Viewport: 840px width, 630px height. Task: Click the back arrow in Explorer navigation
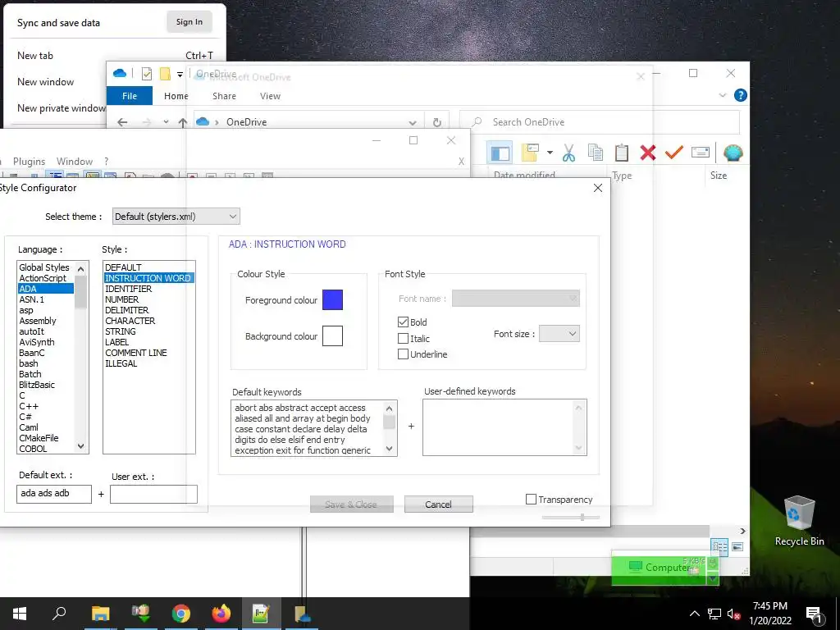click(x=122, y=122)
